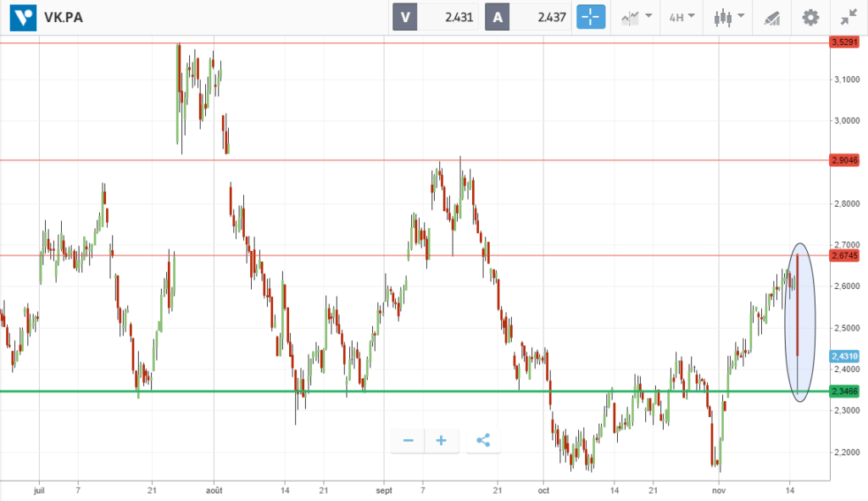This screenshot has height=501, width=868.
Task: Click the août date axis label
Action: click(x=214, y=491)
